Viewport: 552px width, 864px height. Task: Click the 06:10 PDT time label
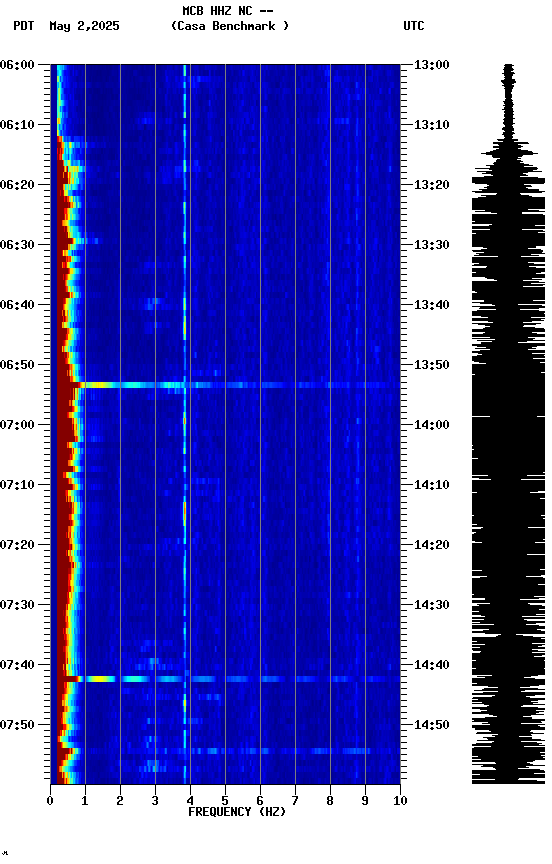pyautogui.click(x=17, y=125)
